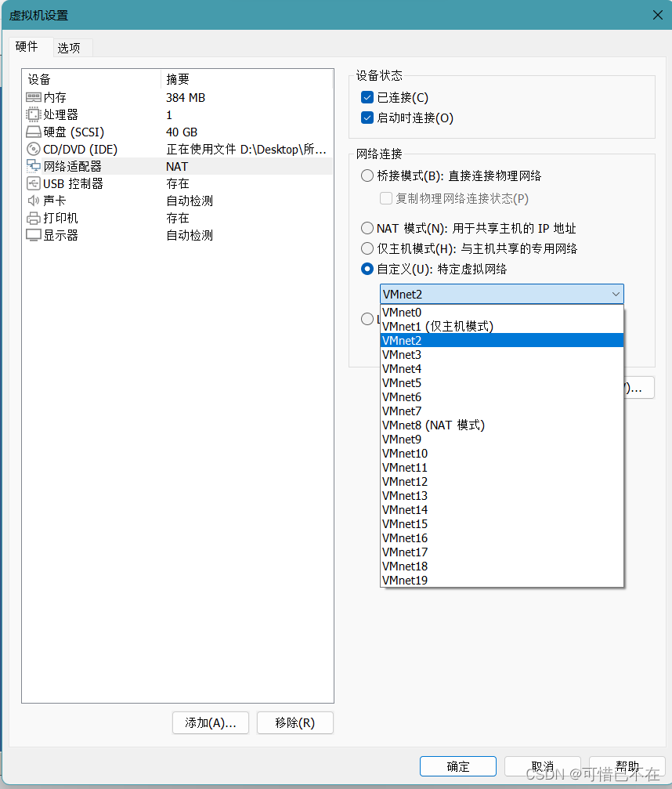The height and width of the screenshot is (789, 672).
Task: Select VMnet19 at the list bottom
Action: click(404, 580)
